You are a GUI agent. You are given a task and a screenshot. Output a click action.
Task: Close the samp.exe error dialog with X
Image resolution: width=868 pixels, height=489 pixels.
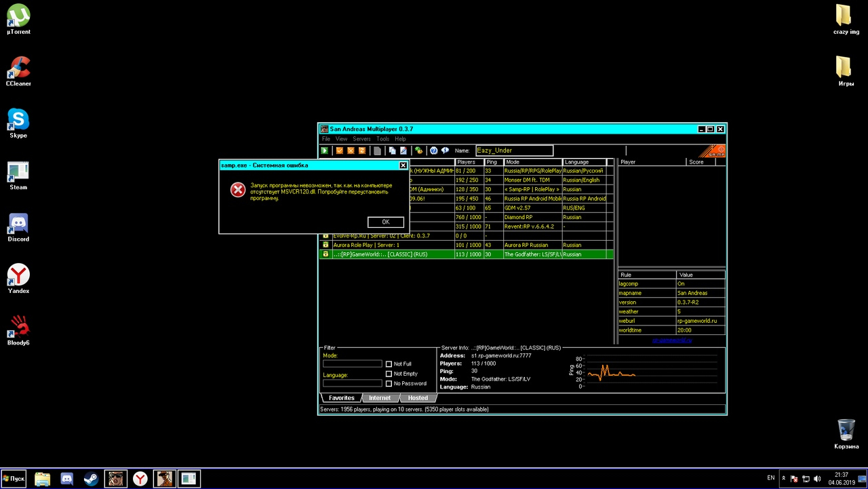403,165
